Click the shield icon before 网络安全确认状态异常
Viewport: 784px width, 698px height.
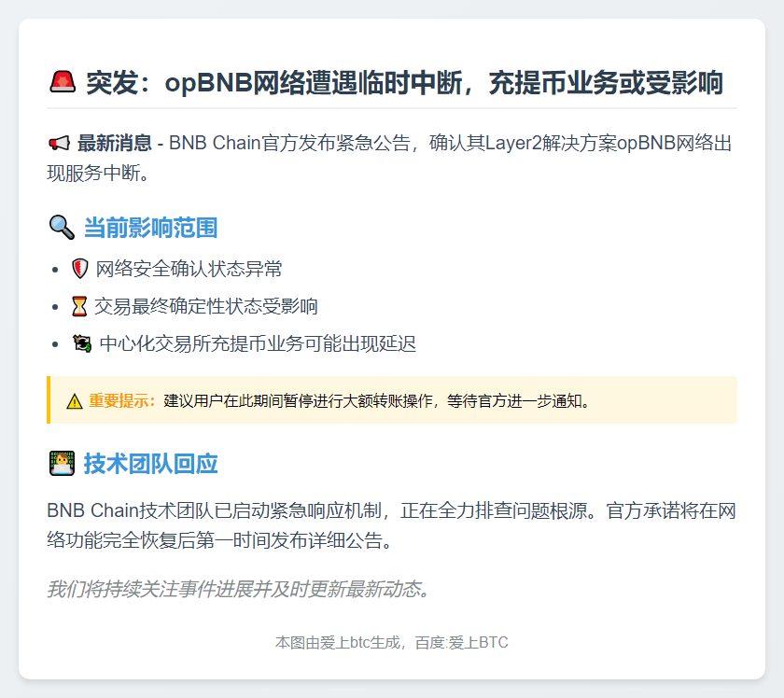point(79,270)
